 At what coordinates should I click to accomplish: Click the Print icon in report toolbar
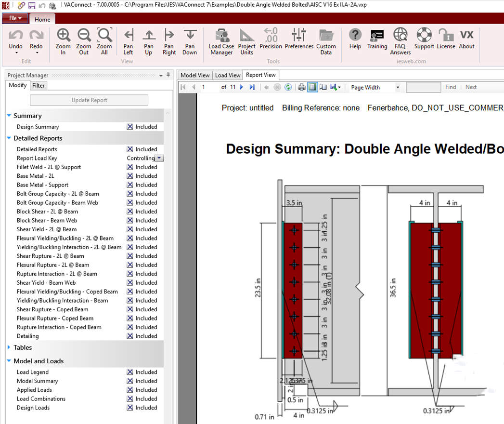[302, 87]
